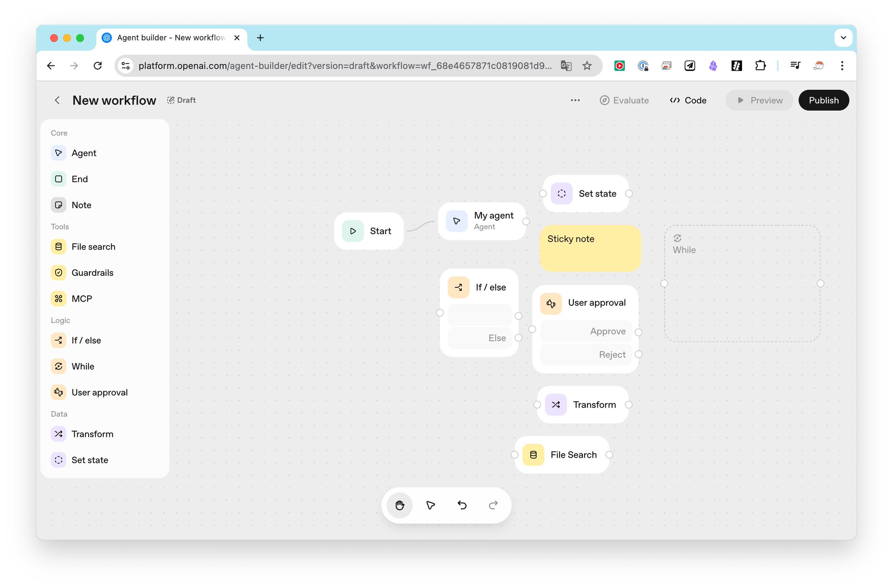
Task: Select the pointer selection tool
Action: 430,505
